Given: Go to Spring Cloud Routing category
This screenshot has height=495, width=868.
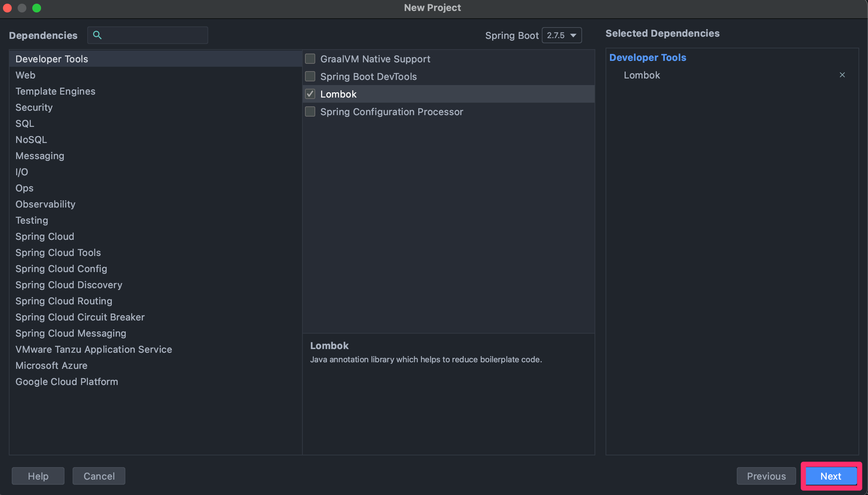Looking at the screenshot, I should tap(64, 301).
